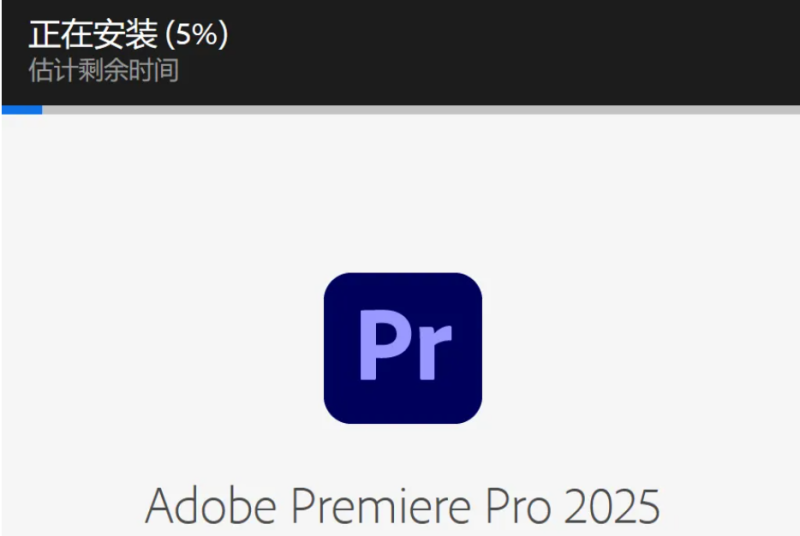
Task: Click the Premiere Pro "Pr" app icon
Action: tap(403, 348)
